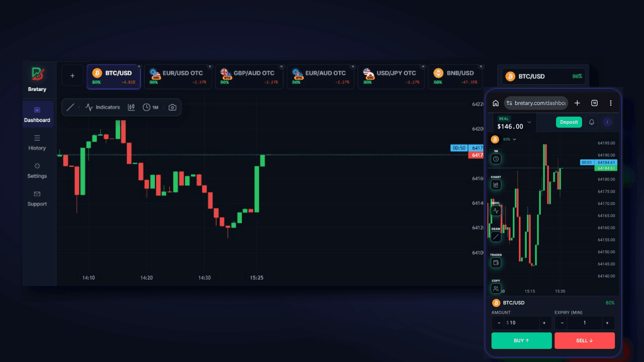Click the BTC/USD 80% card above phone
Viewport: 644px width, 362px height.
[544, 76]
